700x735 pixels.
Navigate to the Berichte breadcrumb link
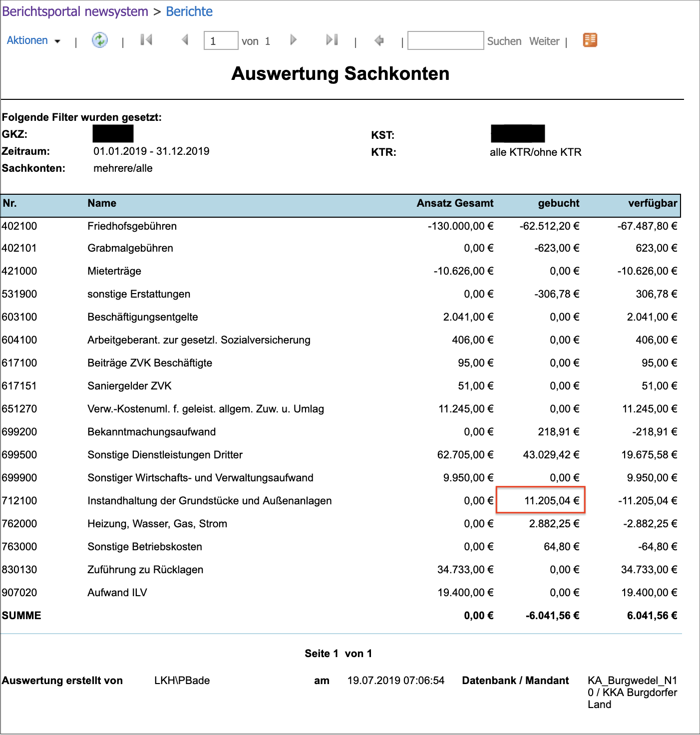189,11
